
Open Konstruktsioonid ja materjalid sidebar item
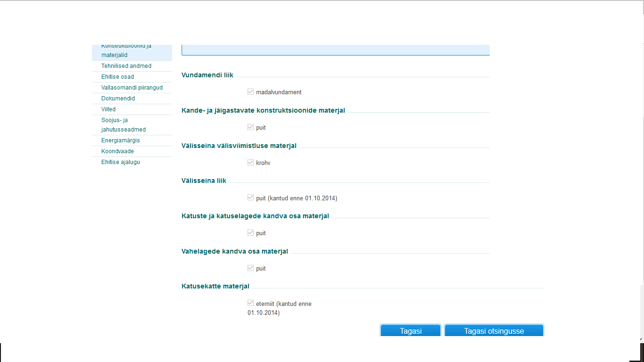126,51
